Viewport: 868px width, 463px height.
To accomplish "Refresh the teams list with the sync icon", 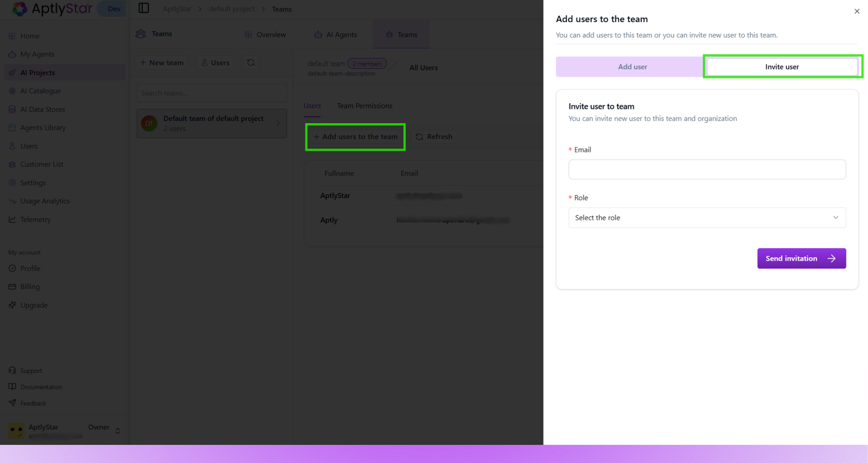I will pyautogui.click(x=251, y=62).
